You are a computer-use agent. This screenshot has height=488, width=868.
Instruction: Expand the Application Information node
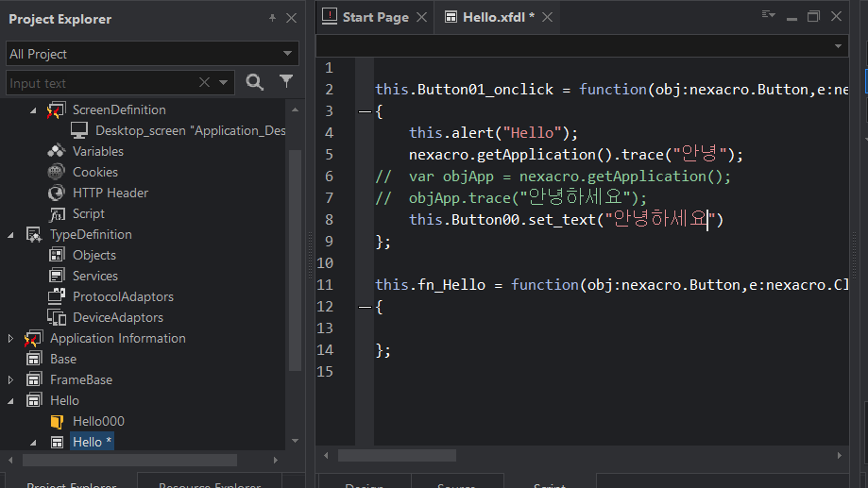tap(10, 338)
